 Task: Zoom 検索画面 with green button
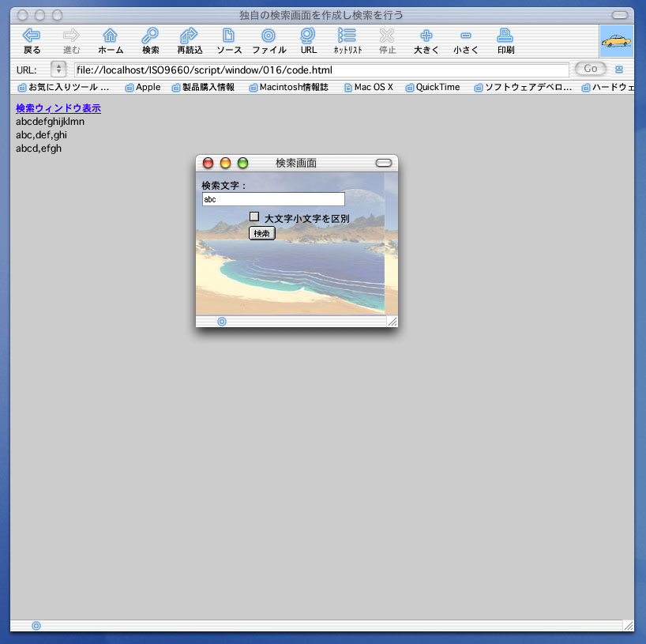[242, 163]
